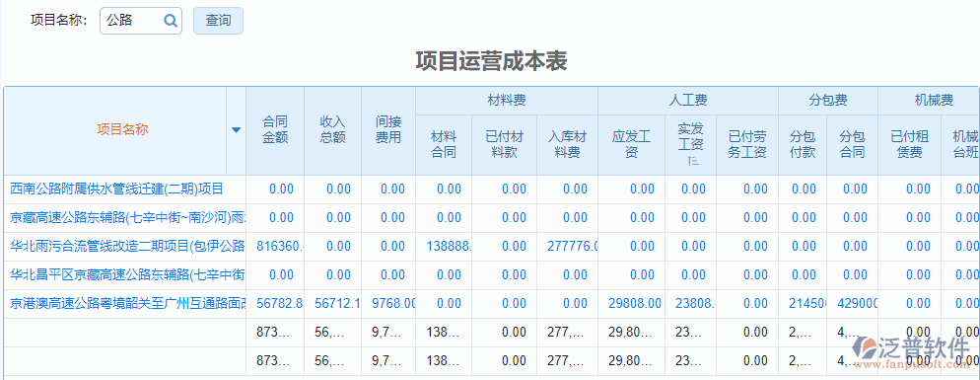
Task: Select the 已付劳务工资 column header
Action: click(747, 145)
